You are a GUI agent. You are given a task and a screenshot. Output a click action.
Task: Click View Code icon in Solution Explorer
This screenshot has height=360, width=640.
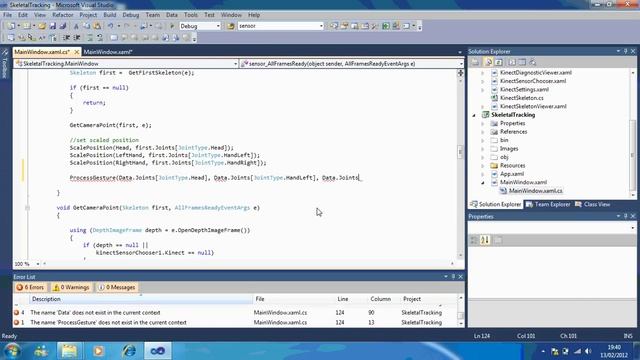(512, 62)
